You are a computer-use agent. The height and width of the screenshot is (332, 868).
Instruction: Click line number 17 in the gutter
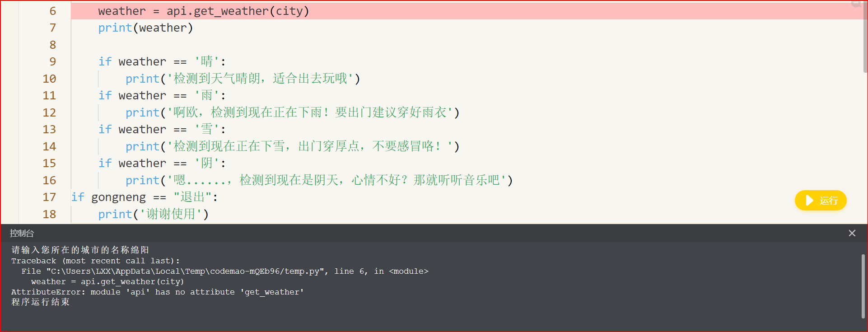coord(49,197)
